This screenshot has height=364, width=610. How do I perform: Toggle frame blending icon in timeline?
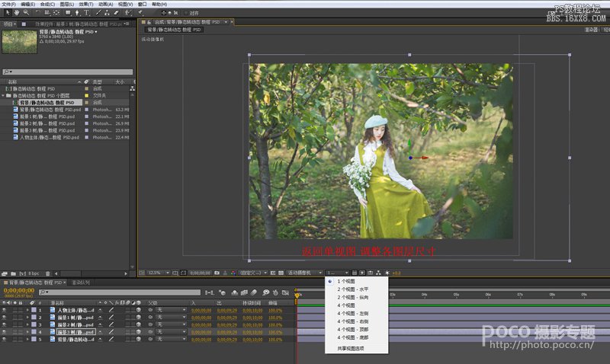coord(244,292)
